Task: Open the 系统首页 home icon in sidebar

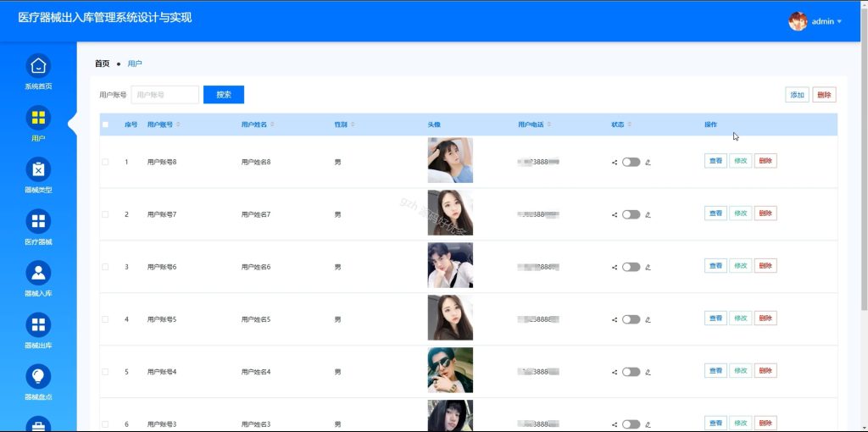Action: coord(38,66)
